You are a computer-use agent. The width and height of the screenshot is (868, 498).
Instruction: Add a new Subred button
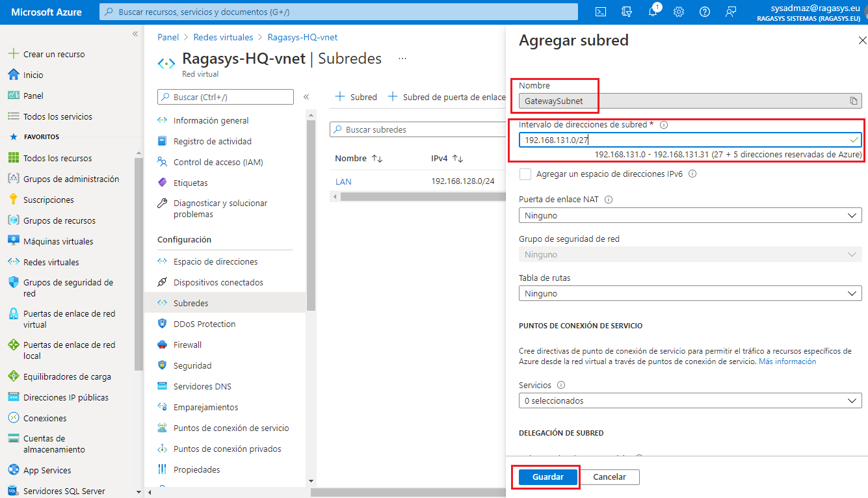click(x=356, y=97)
